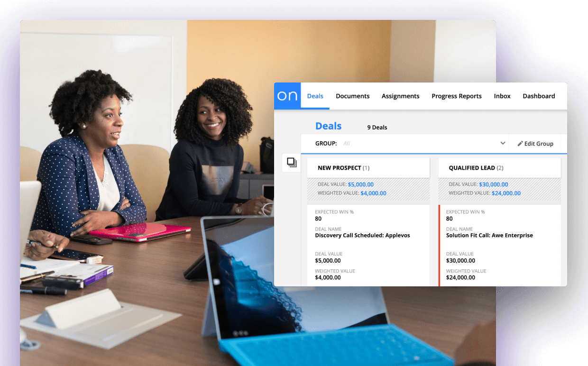The width and height of the screenshot is (588, 366).
Task: Click the QUALIFIED LEAD column header
Action: 476,168
